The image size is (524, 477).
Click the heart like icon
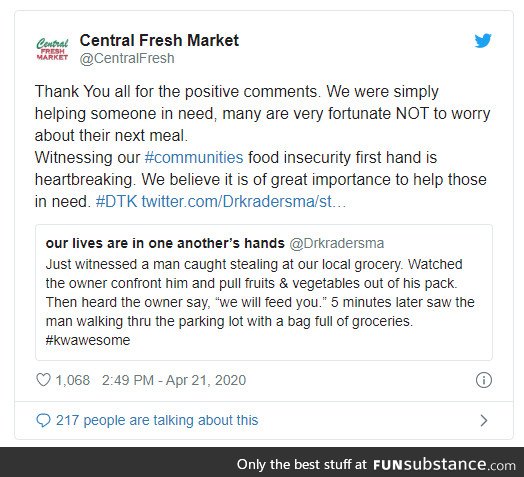(x=43, y=380)
